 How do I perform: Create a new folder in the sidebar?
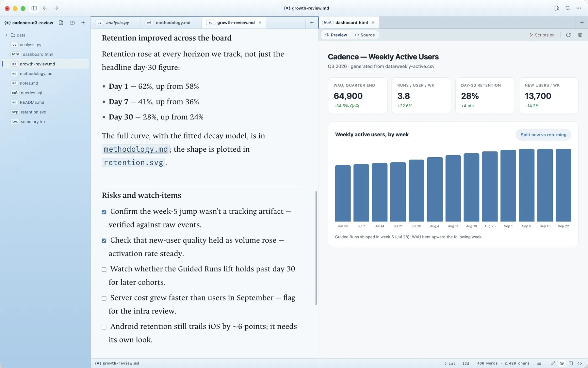(x=72, y=23)
